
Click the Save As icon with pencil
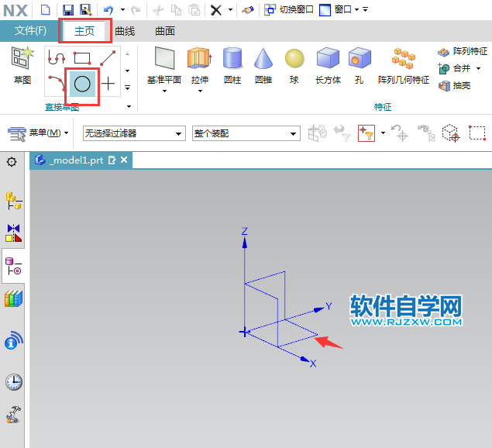click(x=85, y=10)
